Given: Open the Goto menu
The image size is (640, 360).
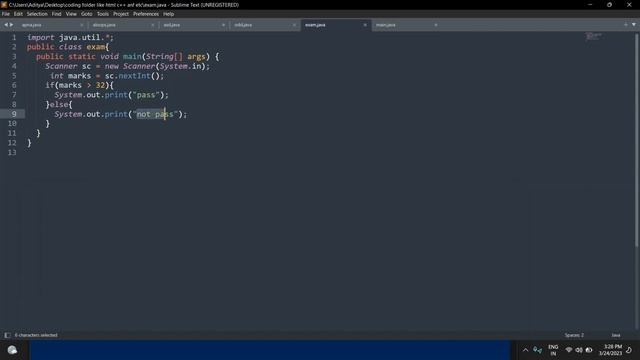Looking at the screenshot, I should click(x=87, y=14).
